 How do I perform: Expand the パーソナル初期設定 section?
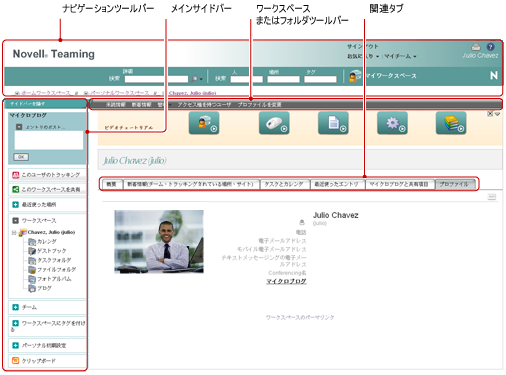pos(15,345)
